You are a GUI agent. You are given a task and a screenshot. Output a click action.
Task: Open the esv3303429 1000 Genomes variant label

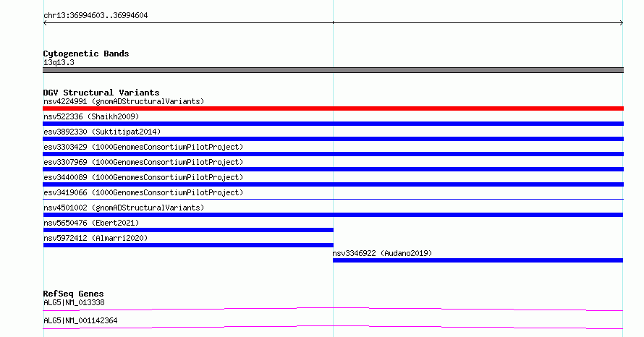coord(143,147)
